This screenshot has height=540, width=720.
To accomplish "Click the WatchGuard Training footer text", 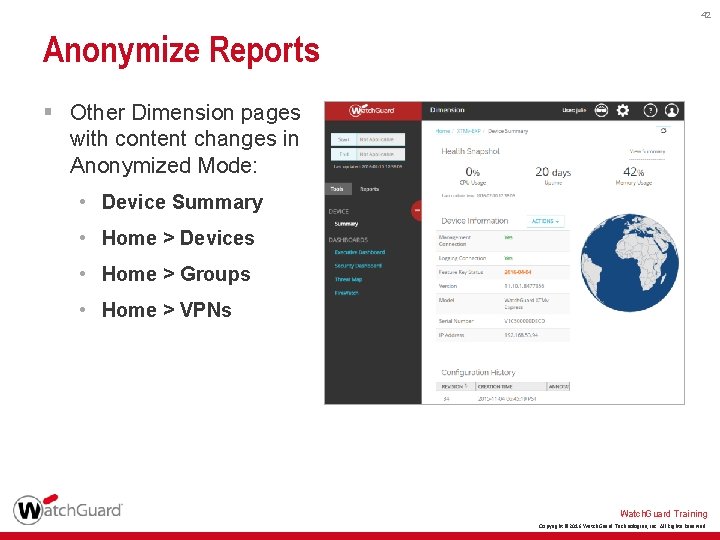I will pos(664,513).
